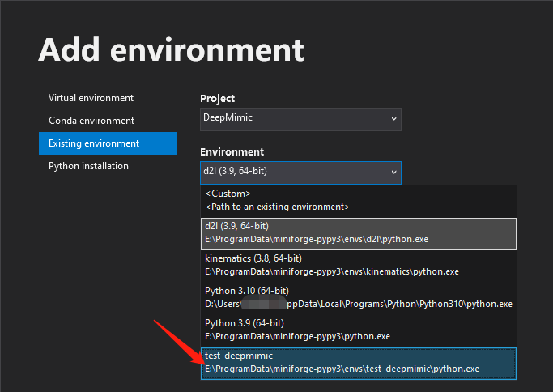Click the miniforge-pypy3\python.exe path under Python 3.9

[297, 336]
